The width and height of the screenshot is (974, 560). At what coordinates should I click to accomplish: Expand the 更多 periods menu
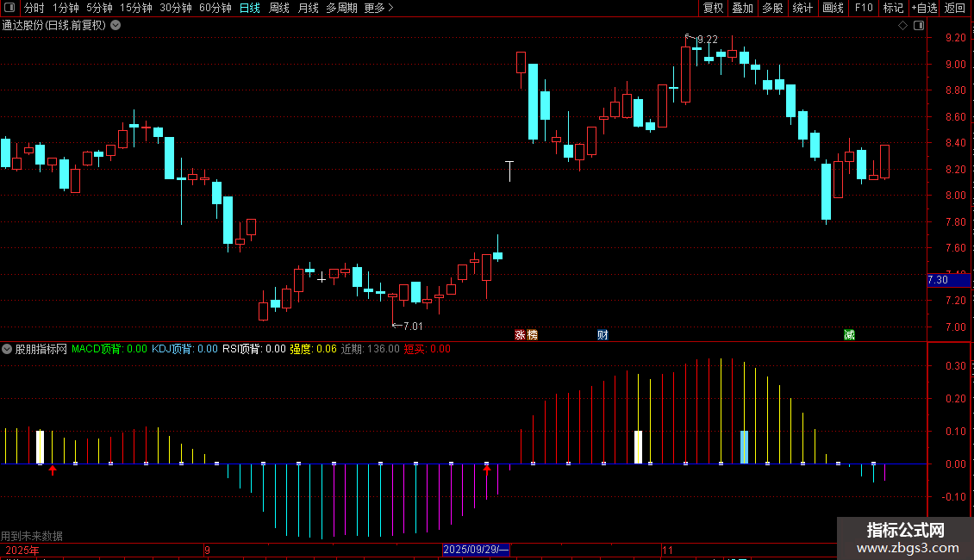[378, 8]
